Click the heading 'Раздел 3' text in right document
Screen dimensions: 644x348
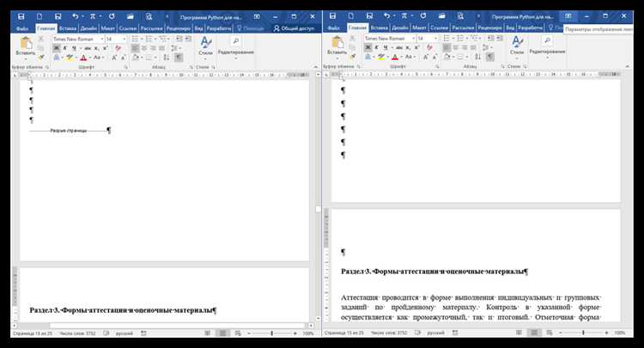coord(434,272)
